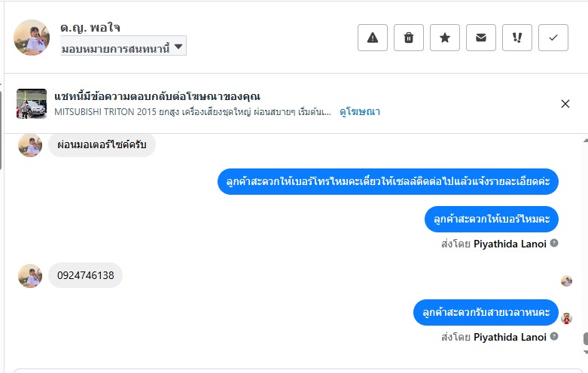Click the spam warning triangle icon

(x=372, y=38)
